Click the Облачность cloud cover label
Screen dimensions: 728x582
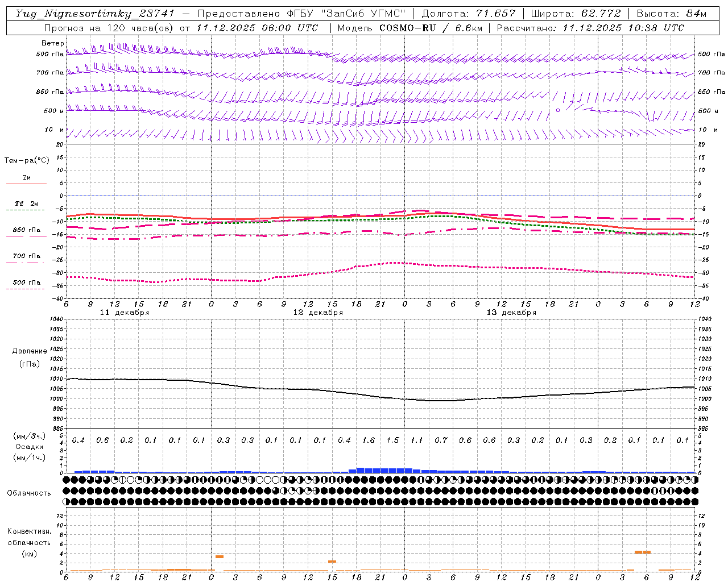click(x=28, y=493)
